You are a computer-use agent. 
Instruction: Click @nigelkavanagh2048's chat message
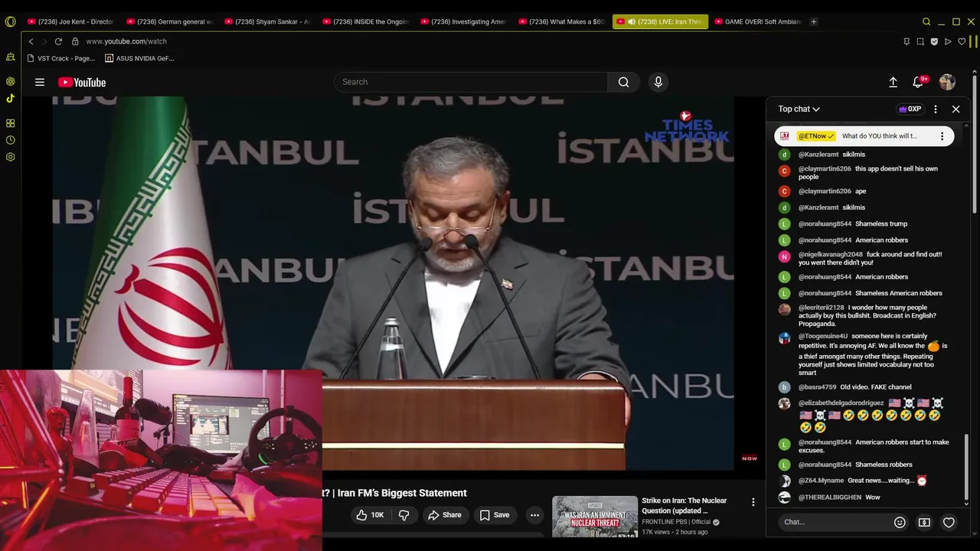[x=870, y=259]
